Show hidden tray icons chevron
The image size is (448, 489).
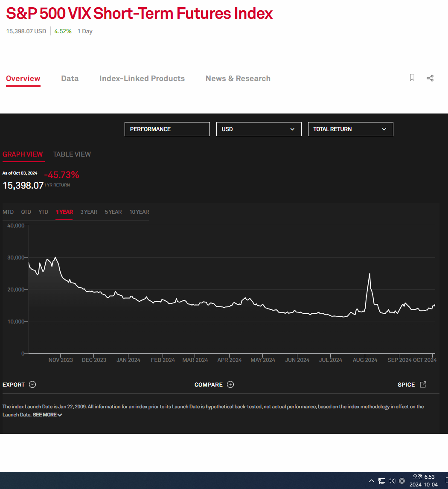pos(371,480)
